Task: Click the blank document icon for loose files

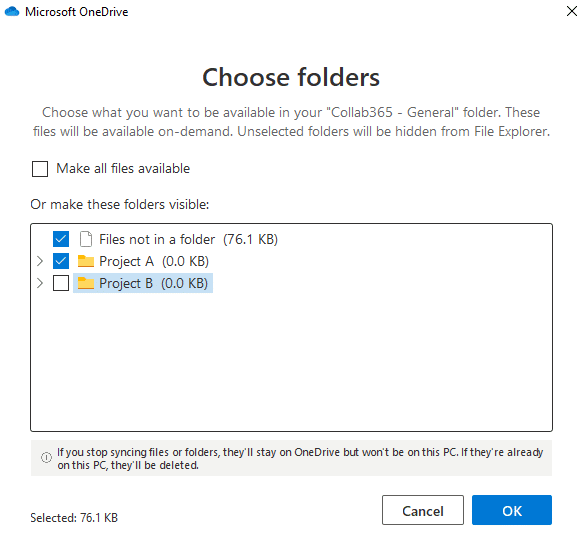Action: click(86, 239)
